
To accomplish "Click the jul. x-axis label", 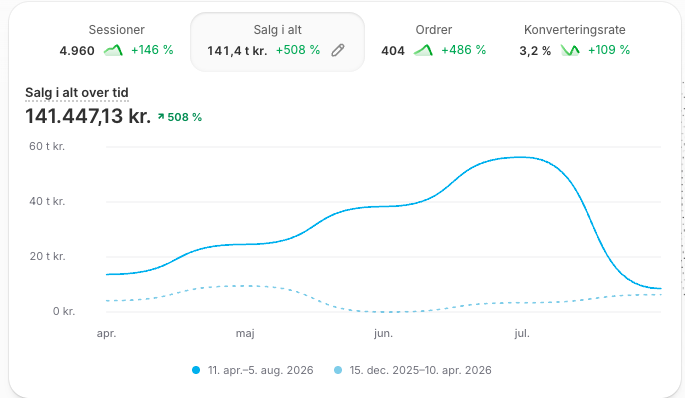I will click(522, 334).
